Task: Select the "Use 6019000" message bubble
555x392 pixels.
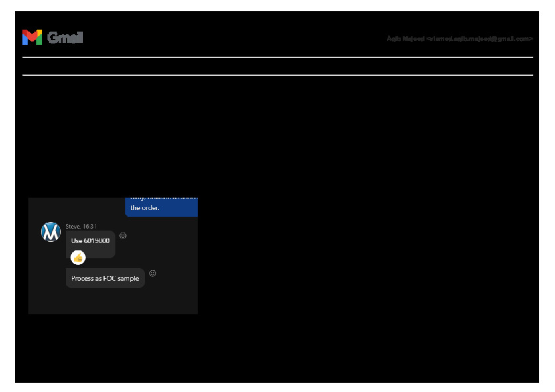Action: coord(90,241)
